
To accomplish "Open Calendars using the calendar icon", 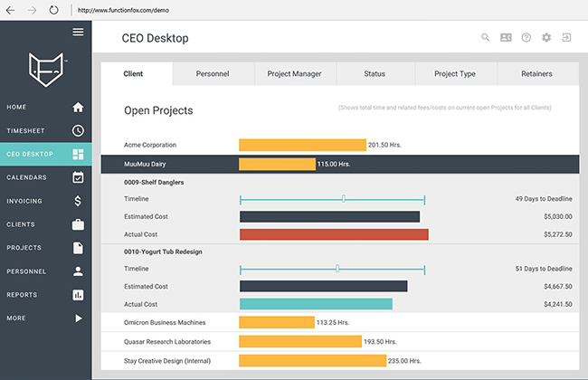I will (78, 177).
